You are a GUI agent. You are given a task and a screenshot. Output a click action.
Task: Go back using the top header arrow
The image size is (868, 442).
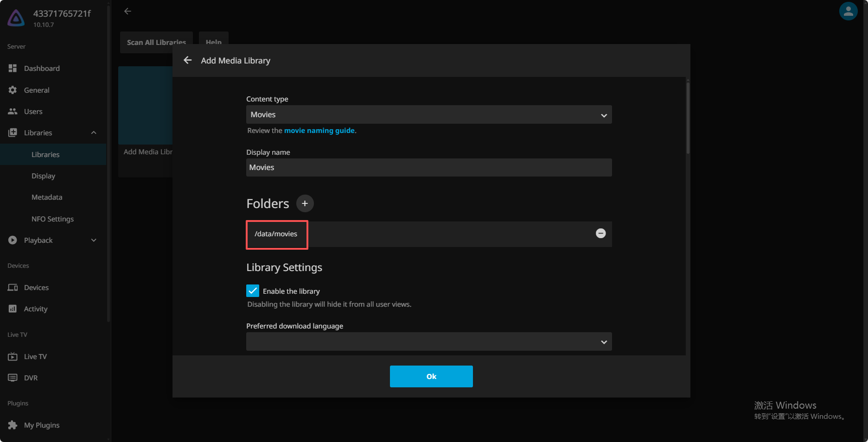[128, 11]
